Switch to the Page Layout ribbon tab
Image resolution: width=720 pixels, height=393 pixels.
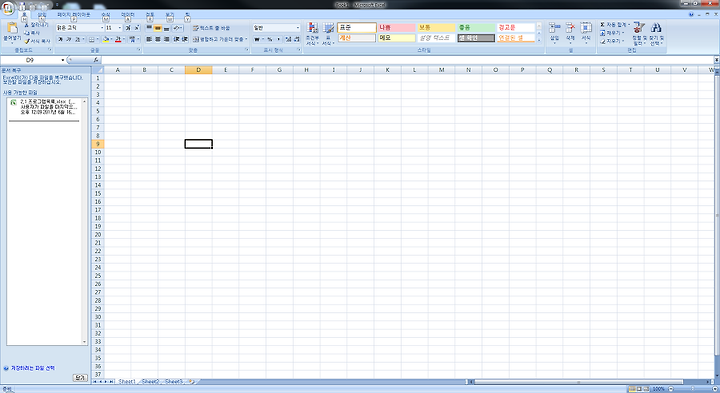click(73, 15)
